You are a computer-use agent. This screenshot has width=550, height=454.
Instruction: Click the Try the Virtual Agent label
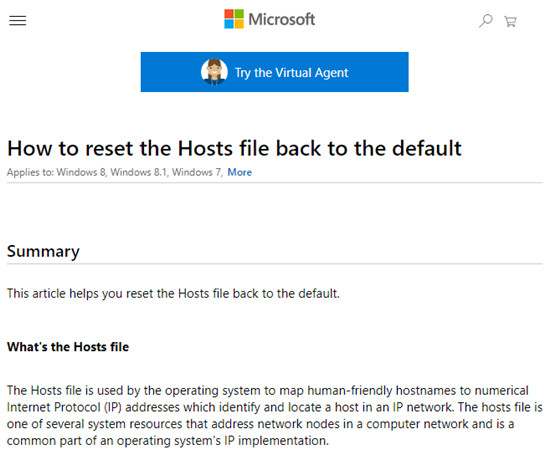[x=291, y=73]
